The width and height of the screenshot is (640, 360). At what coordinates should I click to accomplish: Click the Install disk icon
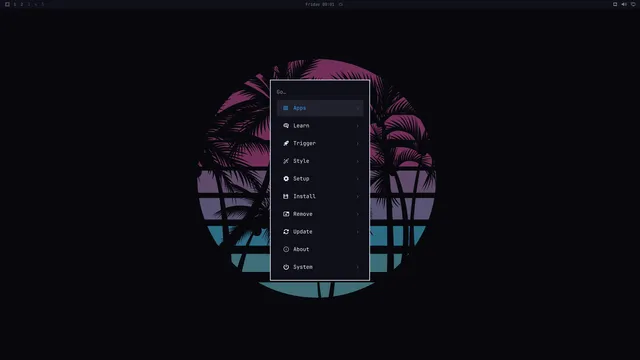point(286,196)
